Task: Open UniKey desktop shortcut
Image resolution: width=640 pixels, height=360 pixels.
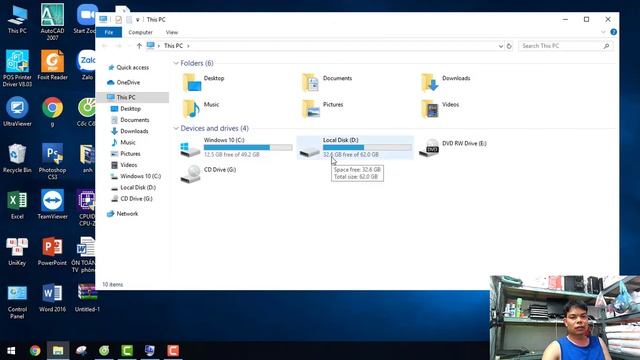Action: pos(17,251)
